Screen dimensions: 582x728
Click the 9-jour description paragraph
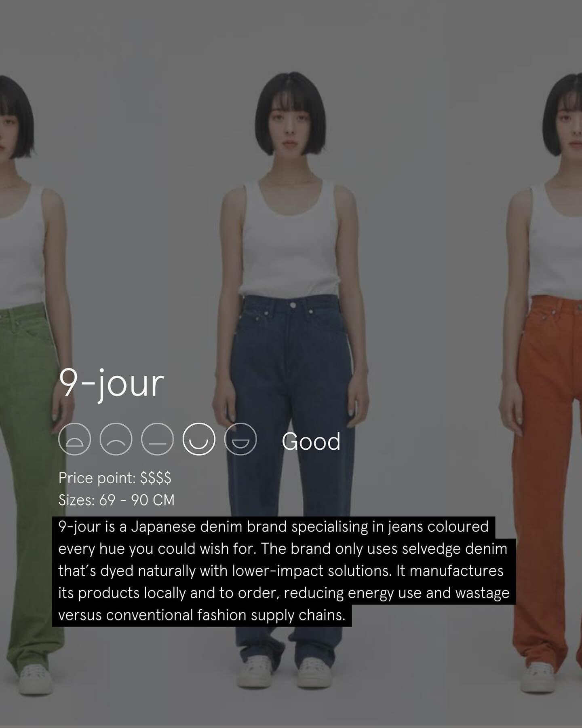click(x=284, y=571)
